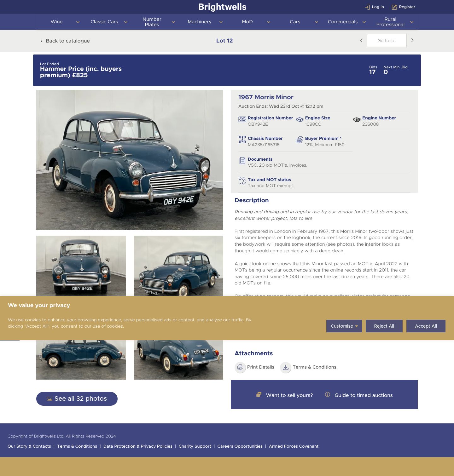Click the Chassis Number icon

[242, 140]
